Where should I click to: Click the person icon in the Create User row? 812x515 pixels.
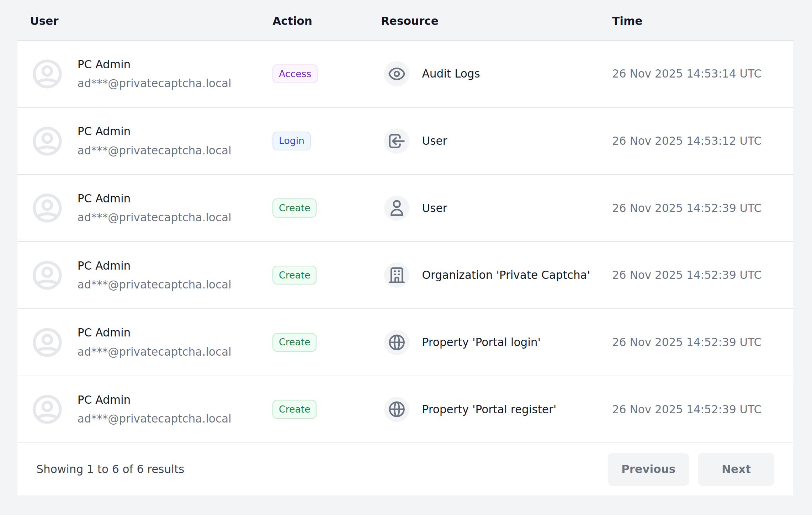[x=397, y=208]
